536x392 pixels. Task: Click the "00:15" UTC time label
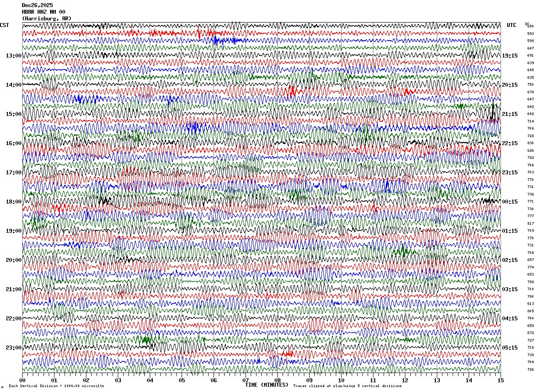tap(510, 202)
